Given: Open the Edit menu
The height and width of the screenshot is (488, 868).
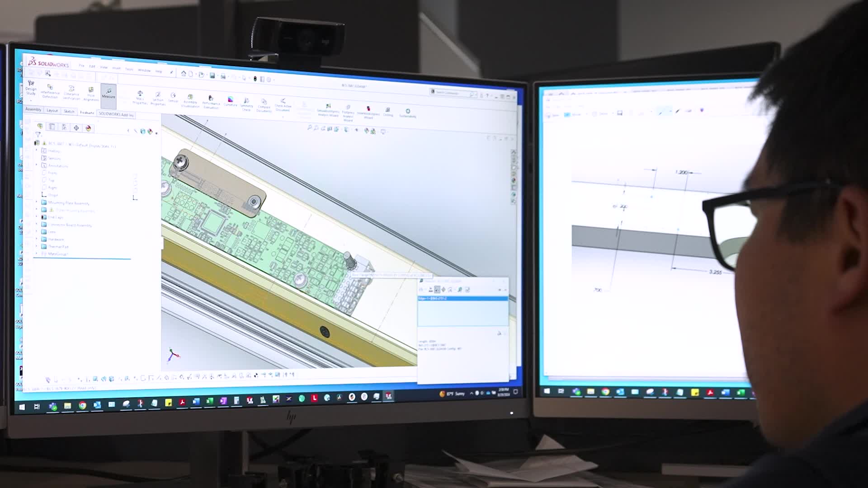Looking at the screenshot, I should [x=92, y=66].
